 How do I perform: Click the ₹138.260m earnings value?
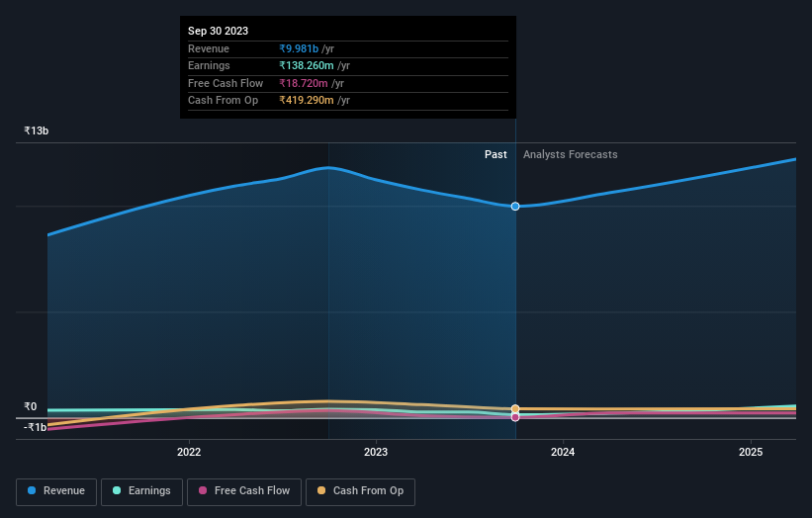click(307, 65)
